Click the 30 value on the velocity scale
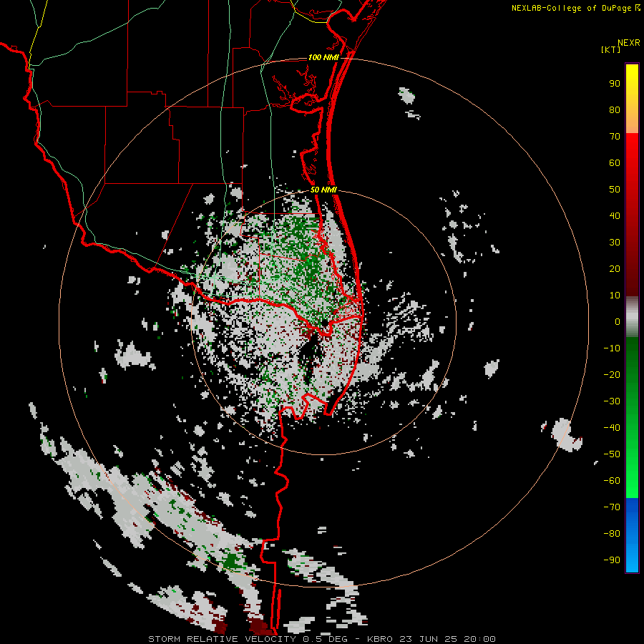Image resolution: width=644 pixels, height=644 pixels. point(615,243)
